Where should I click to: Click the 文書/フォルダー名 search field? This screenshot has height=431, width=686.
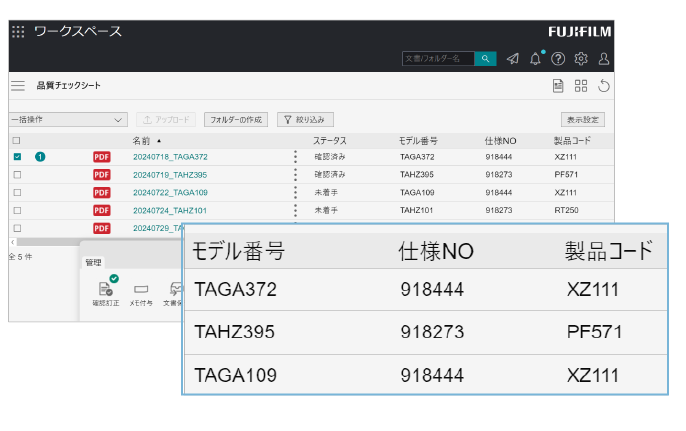437,59
